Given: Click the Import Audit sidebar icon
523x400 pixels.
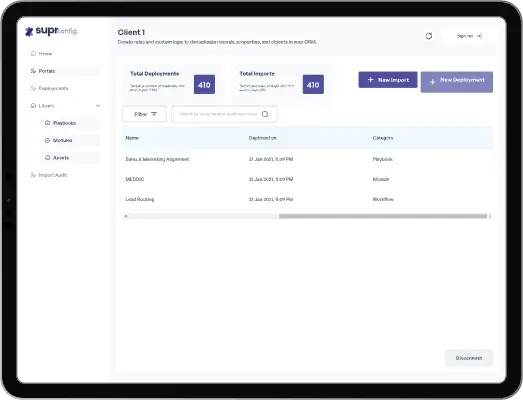Looking at the screenshot, I should click(33, 175).
